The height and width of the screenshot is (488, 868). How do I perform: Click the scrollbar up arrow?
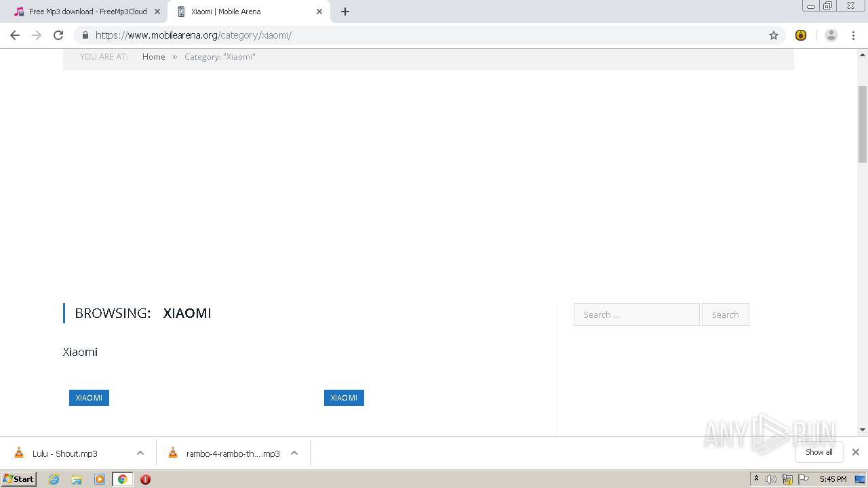pyautogui.click(x=863, y=54)
